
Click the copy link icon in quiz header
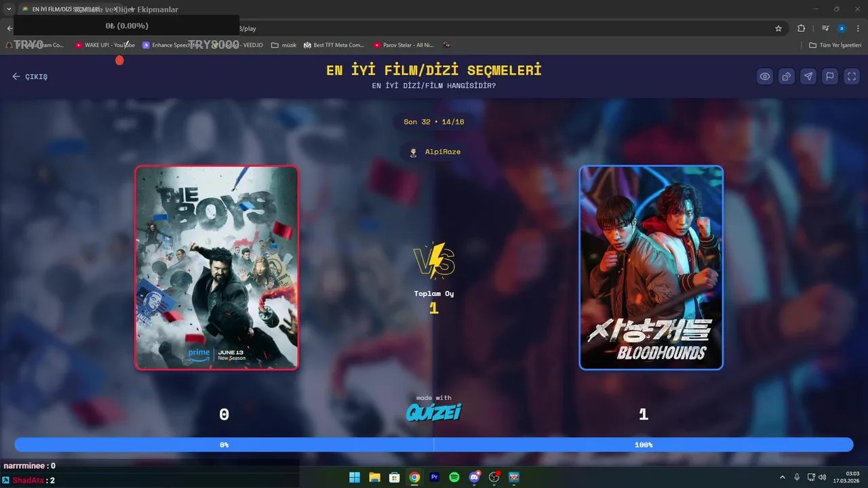click(x=787, y=77)
